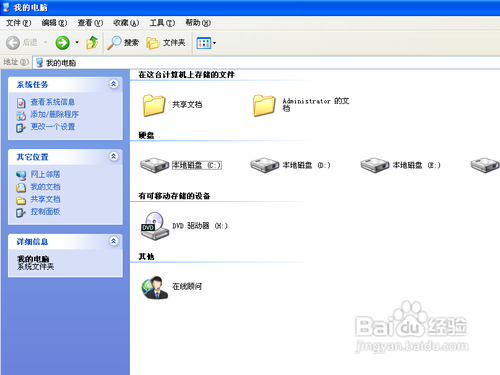Select local disk D: drive icon
This screenshot has width=500, height=375.
pos(264,165)
